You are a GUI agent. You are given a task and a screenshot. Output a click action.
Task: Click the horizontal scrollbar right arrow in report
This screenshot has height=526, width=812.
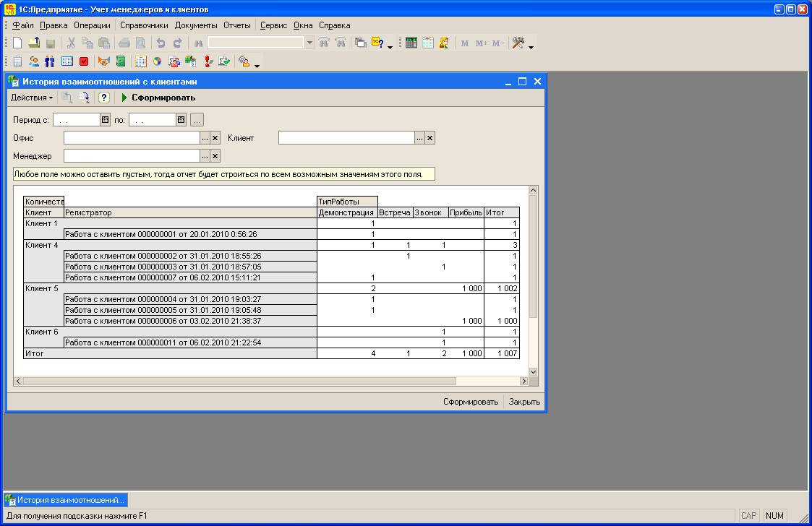[523, 381]
